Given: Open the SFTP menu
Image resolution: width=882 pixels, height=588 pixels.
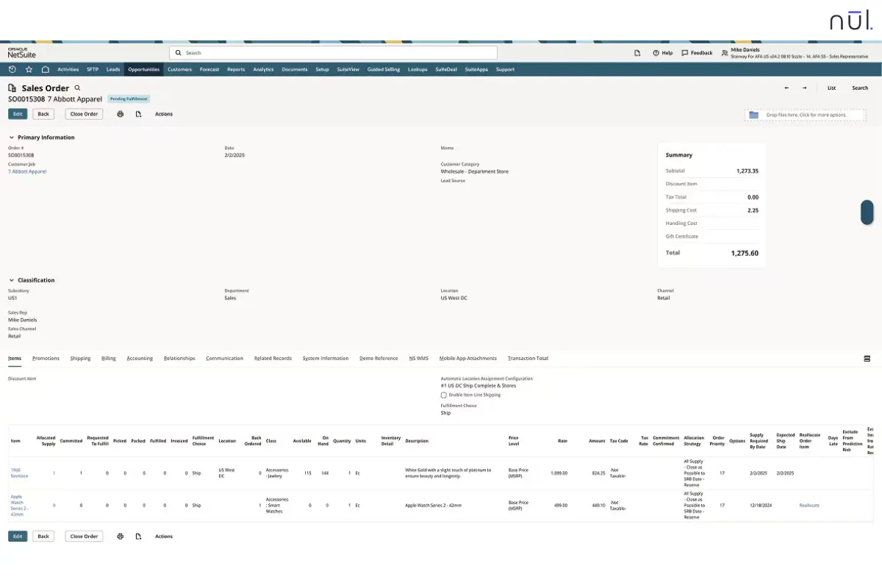Looking at the screenshot, I should click(x=93, y=69).
